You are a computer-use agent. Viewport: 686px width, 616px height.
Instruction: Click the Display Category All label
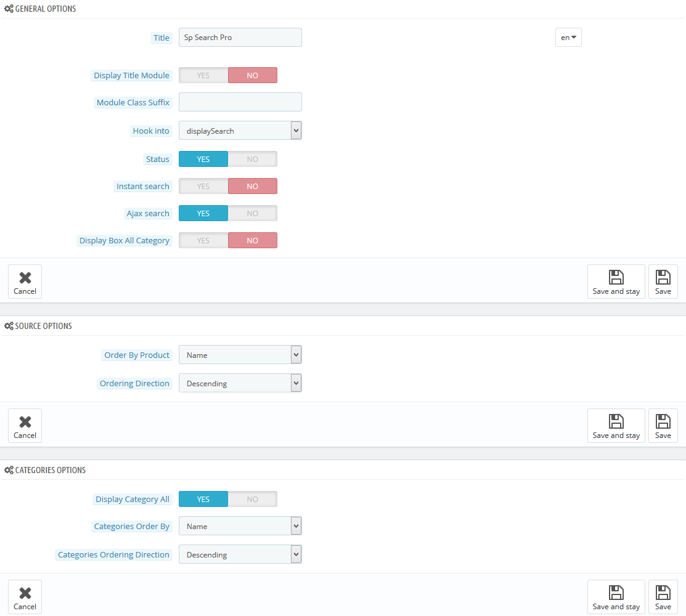coord(132,500)
